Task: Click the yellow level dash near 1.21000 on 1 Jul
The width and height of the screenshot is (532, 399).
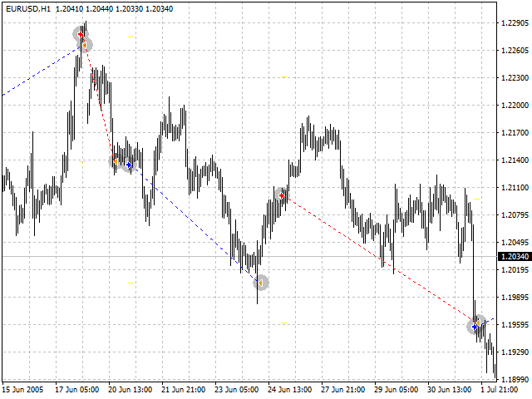Action: 476,199
